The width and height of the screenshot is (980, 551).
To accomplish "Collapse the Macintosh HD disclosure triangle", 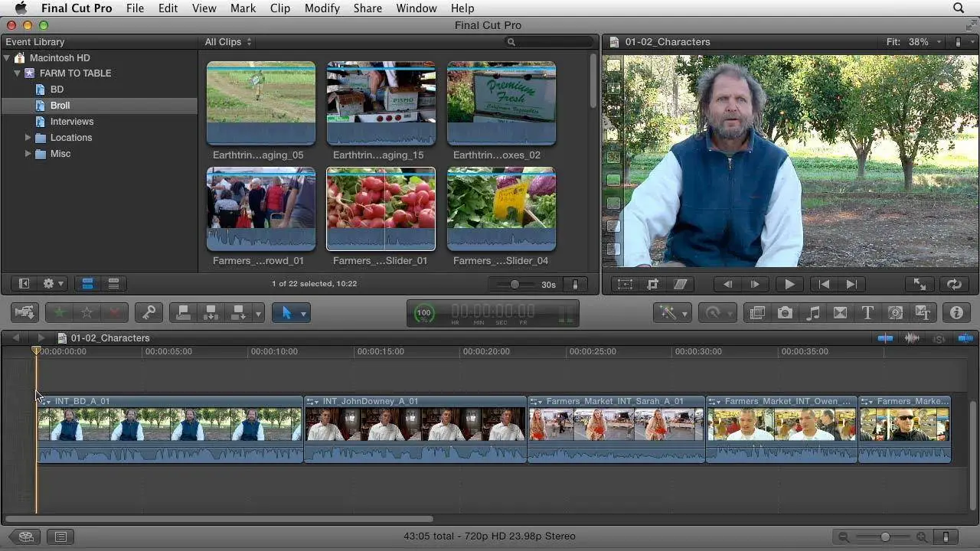I will click(x=7, y=57).
